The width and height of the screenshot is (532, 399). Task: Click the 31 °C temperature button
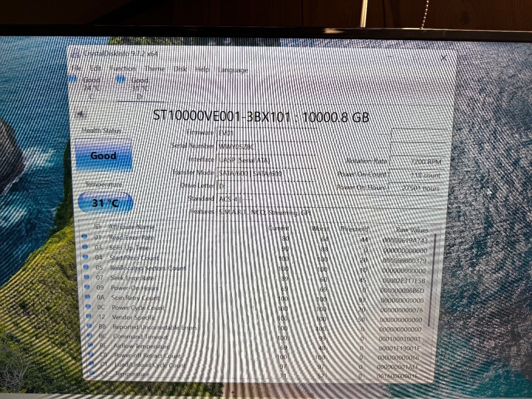(x=105, y=202)
